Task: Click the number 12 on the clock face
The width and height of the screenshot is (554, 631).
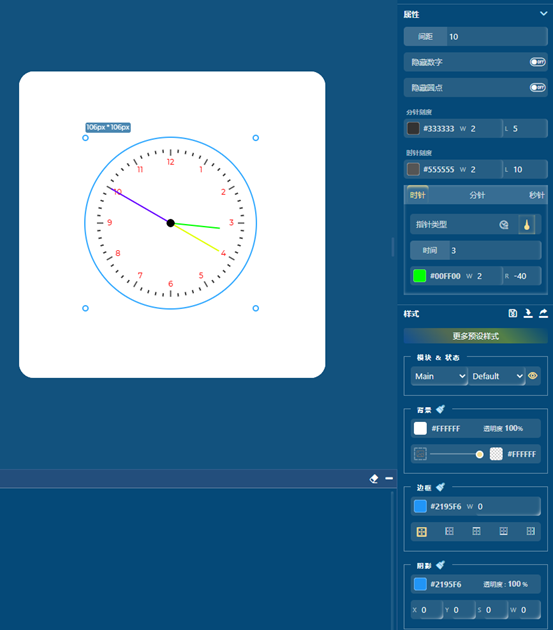Action: 171,162
